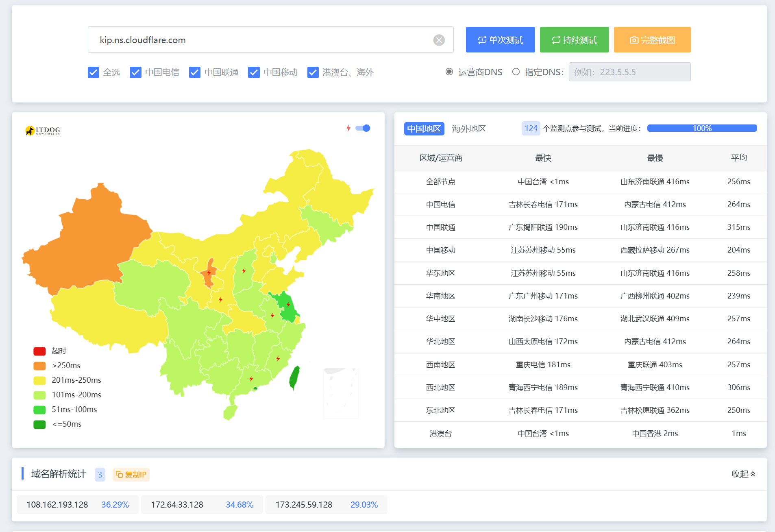This screenshot has height=532, width=775.
Task: Click the 36.29% percentage
Action: coord(115,505)
